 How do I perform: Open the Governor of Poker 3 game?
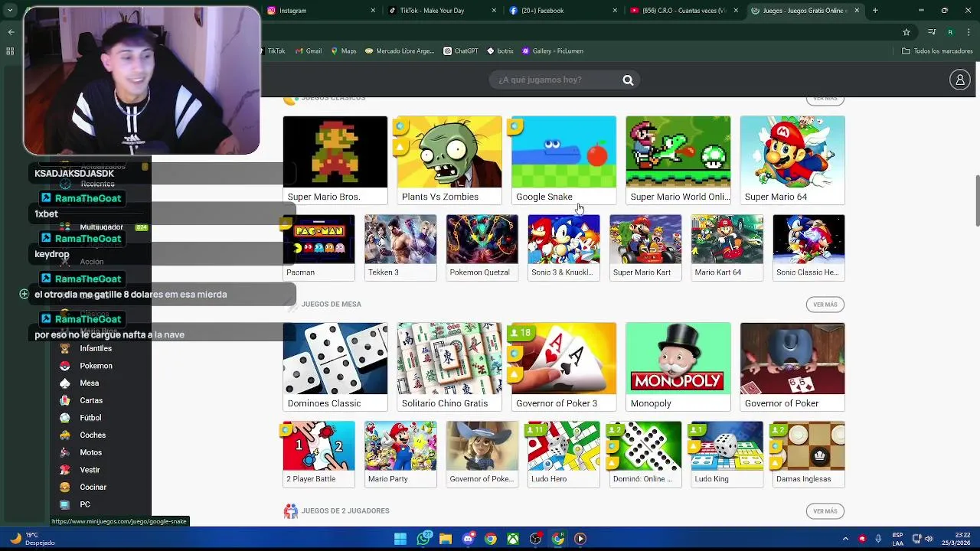pos(563,367)
